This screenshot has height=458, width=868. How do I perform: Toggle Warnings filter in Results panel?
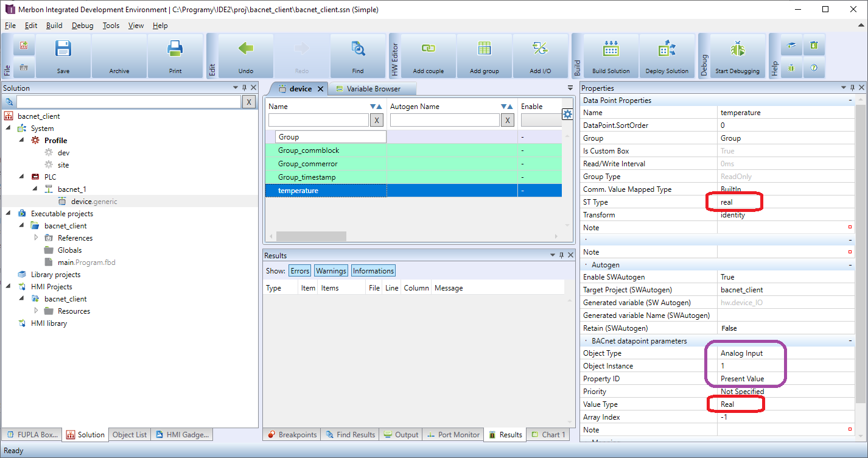tap(331, 270)
